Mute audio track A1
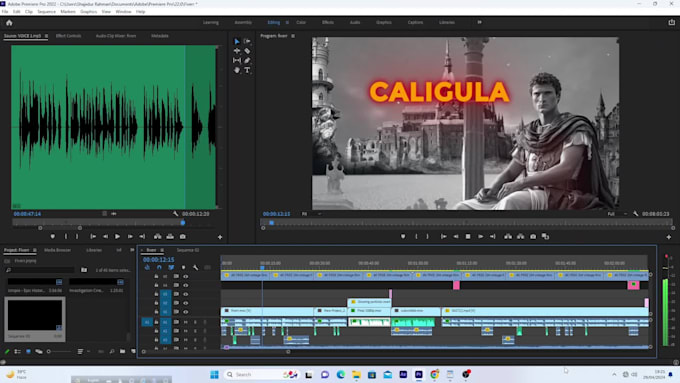680x383 pixels. 186,322
